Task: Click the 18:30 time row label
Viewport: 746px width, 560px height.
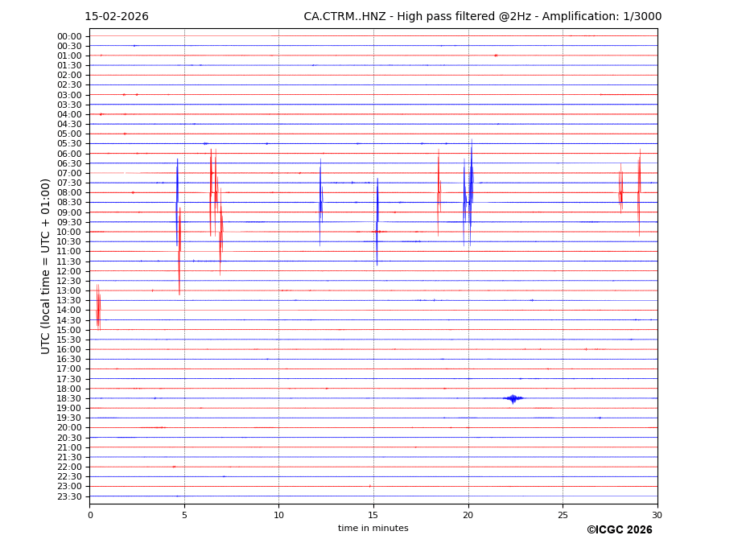Action: (x=68, y=398)
